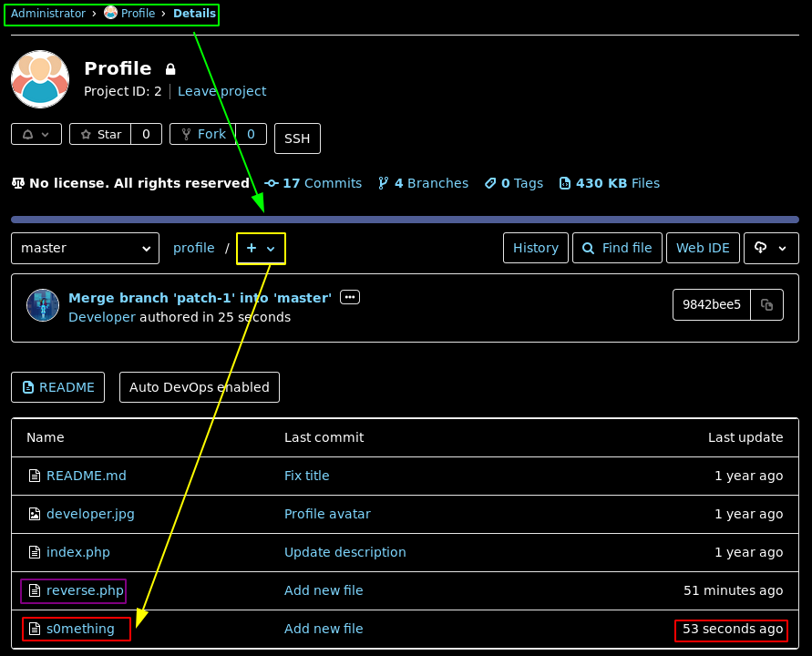Open the master branch selector
The height and width of the screenshot is (656, 812).
point(86,248)
